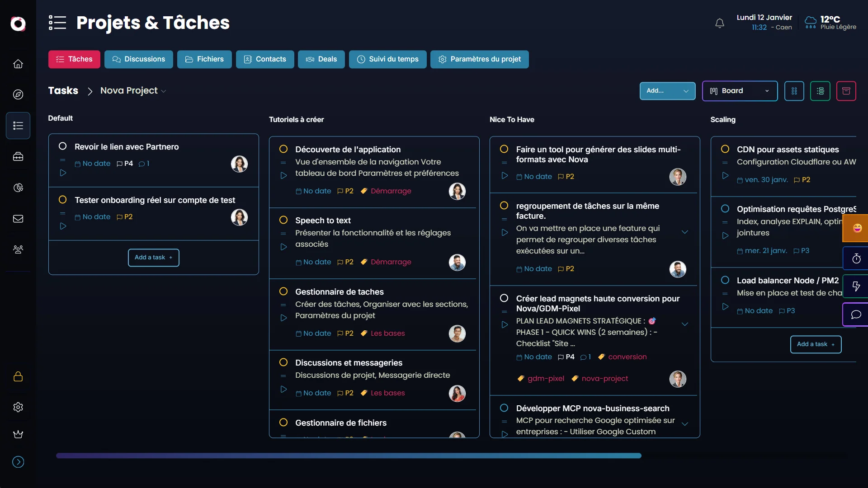
Task: Open the timer stopwatch side widget
Action: click(x=856, y=258)
